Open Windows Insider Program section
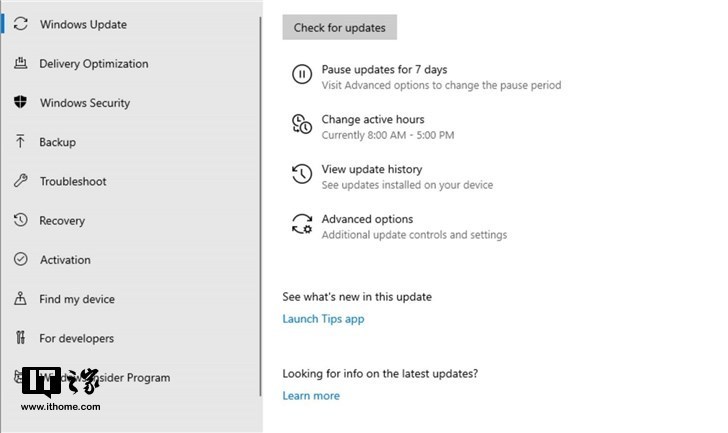 pyautogui.click(x=92, y=377)
